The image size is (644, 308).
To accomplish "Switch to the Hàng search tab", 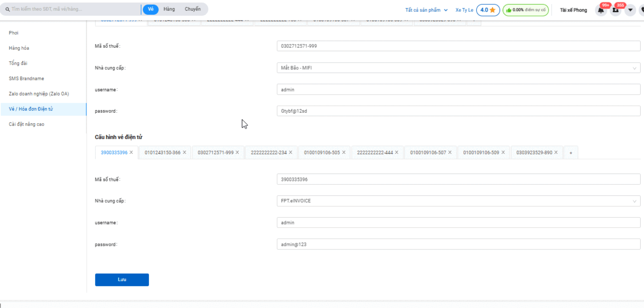I will pyautogui.click(x=169, y=9).
